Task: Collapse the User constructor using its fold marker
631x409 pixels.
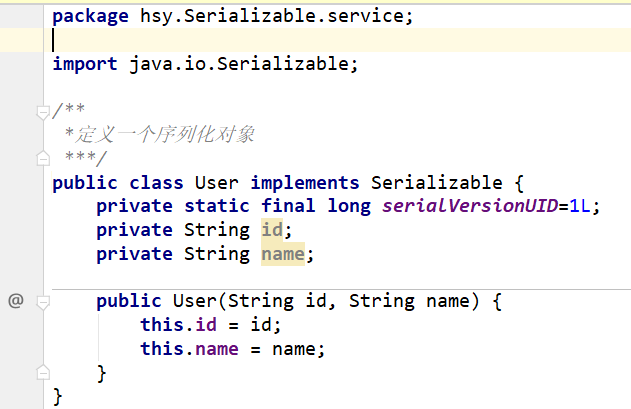Action: click(x=42, y=300)
